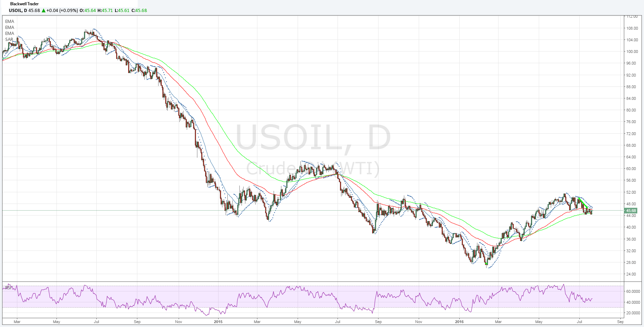Click the 36.00 price axis label
Screen dimensions: 644x327
(x=631, y=239)
